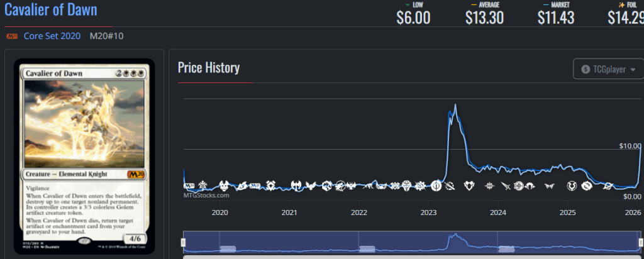The image size is (644, 259).
Task: Click the Phyrexian circle set marker near 2023
Action: (x=437, y=186)
